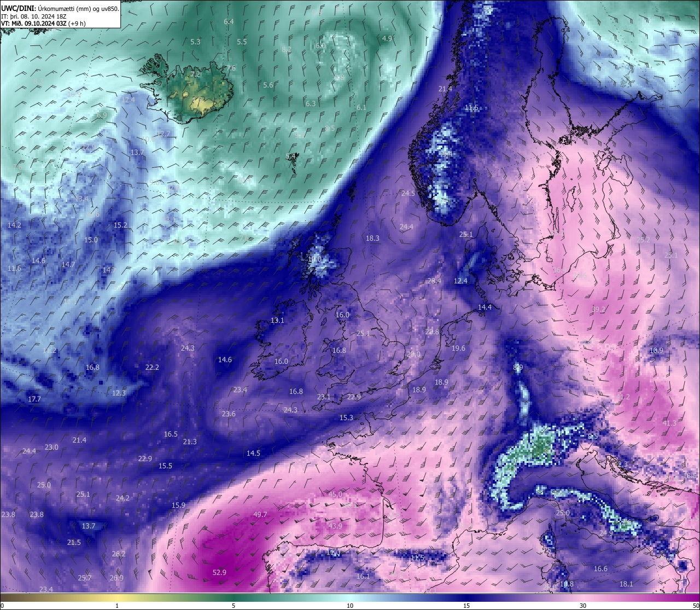Click the 22.2 value on the map
The image size is (700, 610).
(152, 367)
